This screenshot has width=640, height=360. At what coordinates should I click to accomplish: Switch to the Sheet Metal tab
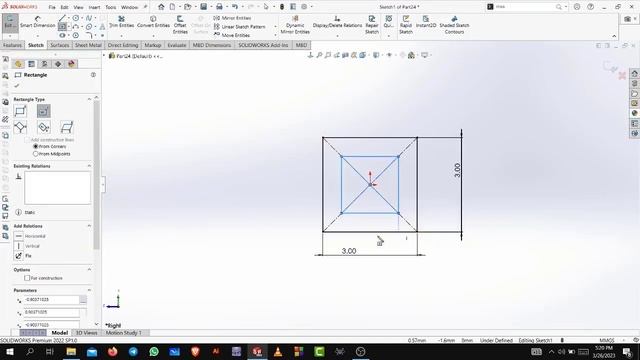[88, 45]
